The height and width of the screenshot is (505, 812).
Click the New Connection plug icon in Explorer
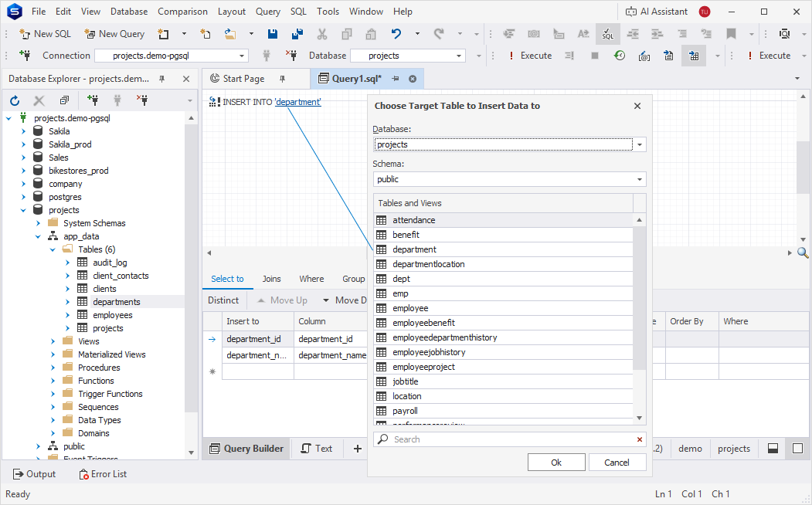point(93,100)
